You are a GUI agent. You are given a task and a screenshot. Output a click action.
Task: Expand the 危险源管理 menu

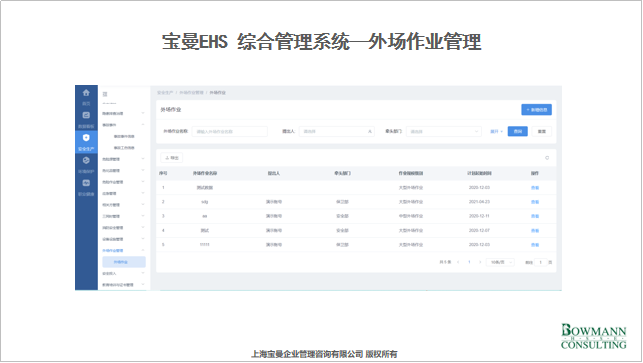pos(123,159)
